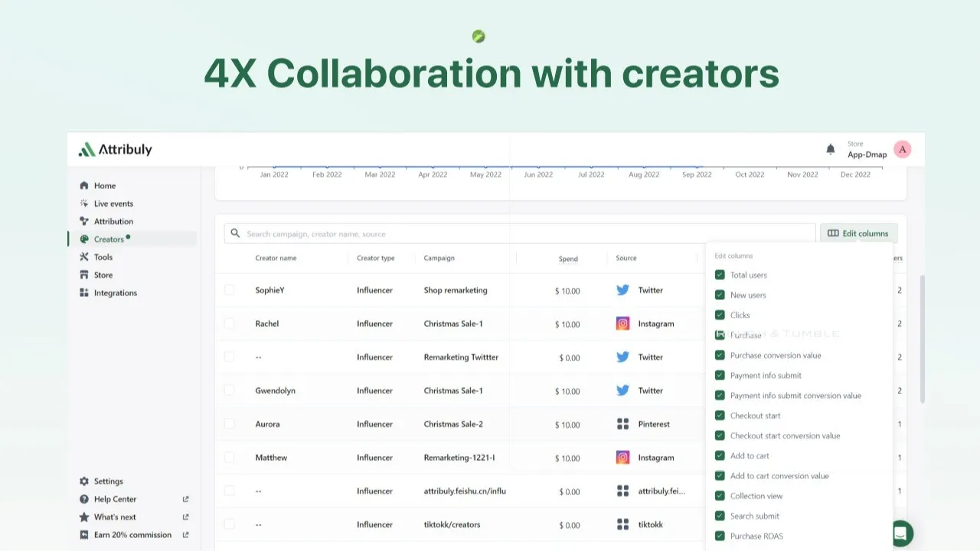Click the Instagram icon in Matthew row
Viewport: 980px width, 551px height.
click(x=622, y=458)
